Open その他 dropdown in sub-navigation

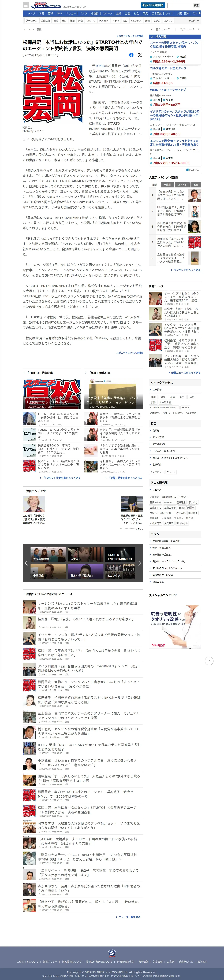(194, 21)
